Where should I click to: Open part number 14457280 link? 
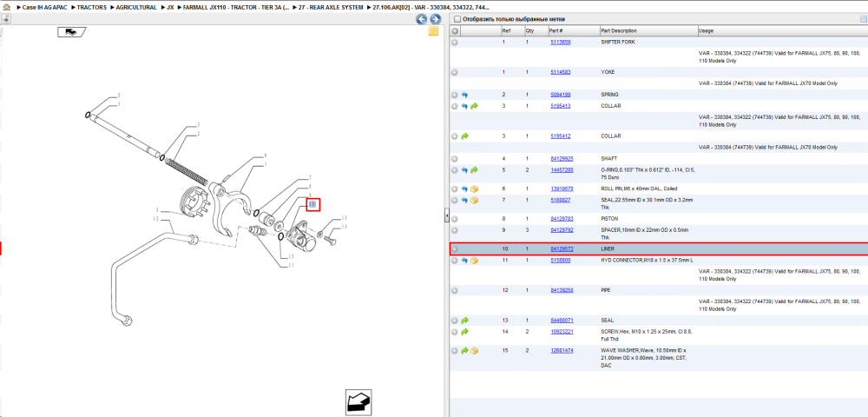click(562, 170)
